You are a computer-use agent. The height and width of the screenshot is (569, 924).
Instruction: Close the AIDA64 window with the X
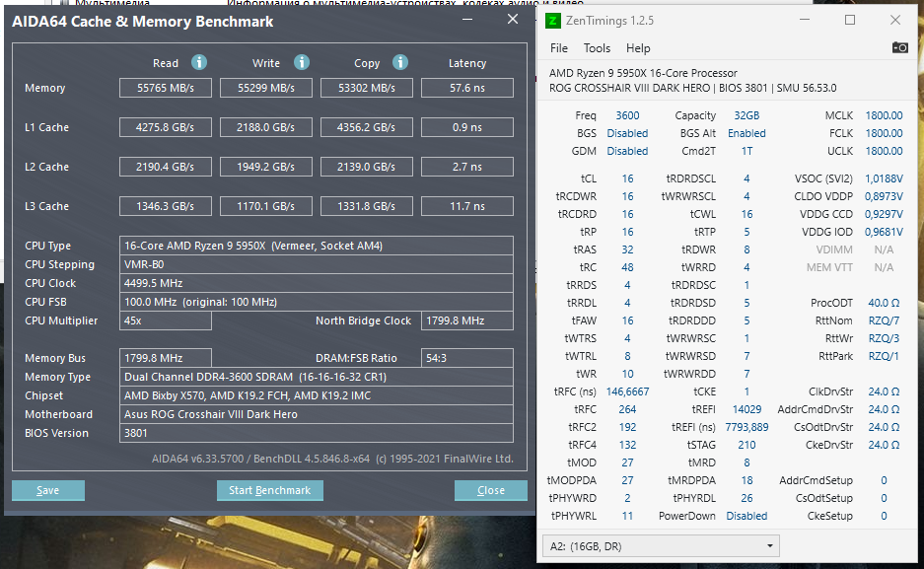point(513,20)
